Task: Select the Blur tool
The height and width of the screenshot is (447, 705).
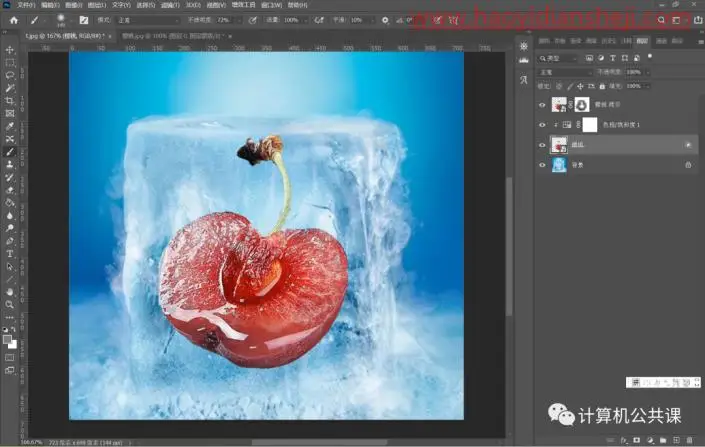Action: click(x=9, y=215)
